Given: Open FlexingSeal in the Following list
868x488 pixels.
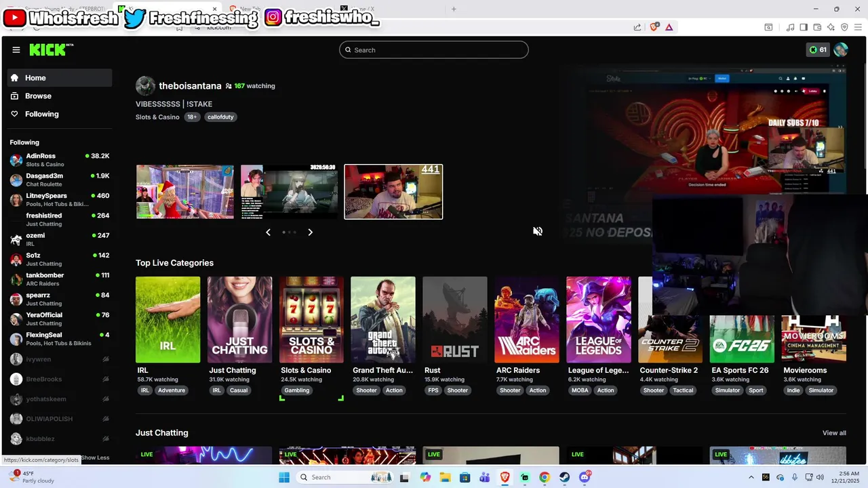Looking at the screenshot, I should 60,339.
